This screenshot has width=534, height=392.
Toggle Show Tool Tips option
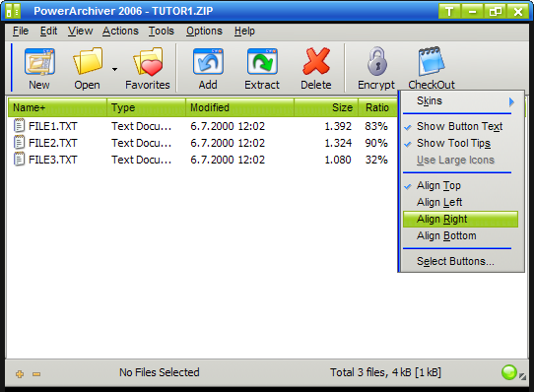click(460, 144)
